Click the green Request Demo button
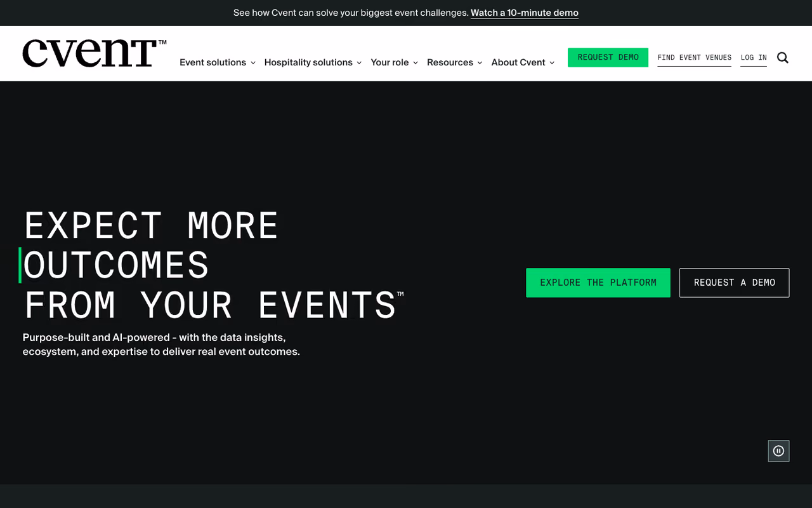This screenshot has width=812, height=508. click(x=608, y=57)
